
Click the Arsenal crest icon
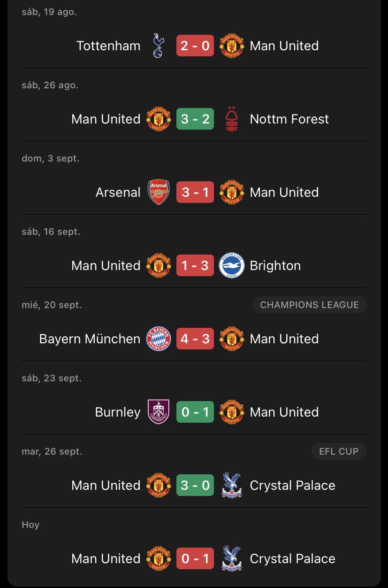pyautogui.click(x=159, y=193)
